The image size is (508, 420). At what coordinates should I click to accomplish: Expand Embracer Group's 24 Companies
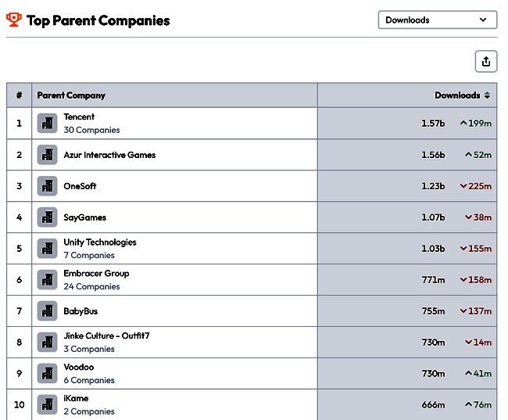(91, 287)
